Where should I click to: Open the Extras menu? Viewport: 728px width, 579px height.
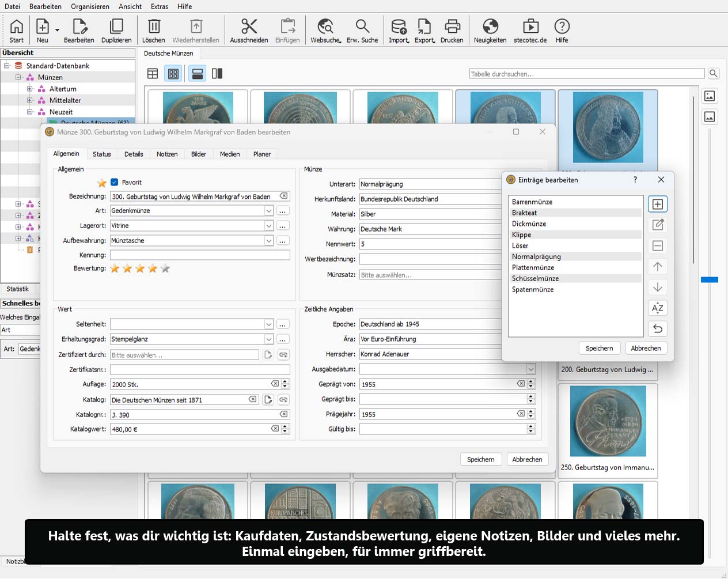click(160, 6)
